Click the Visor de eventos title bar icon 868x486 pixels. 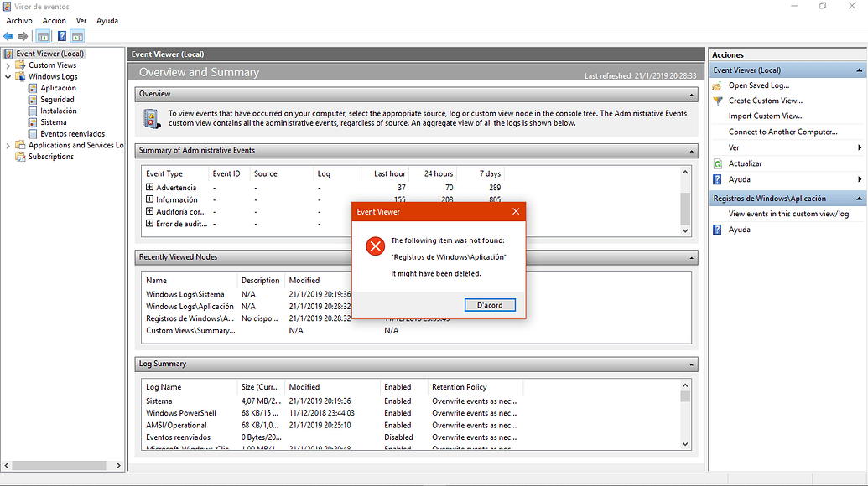coord(7,7)
